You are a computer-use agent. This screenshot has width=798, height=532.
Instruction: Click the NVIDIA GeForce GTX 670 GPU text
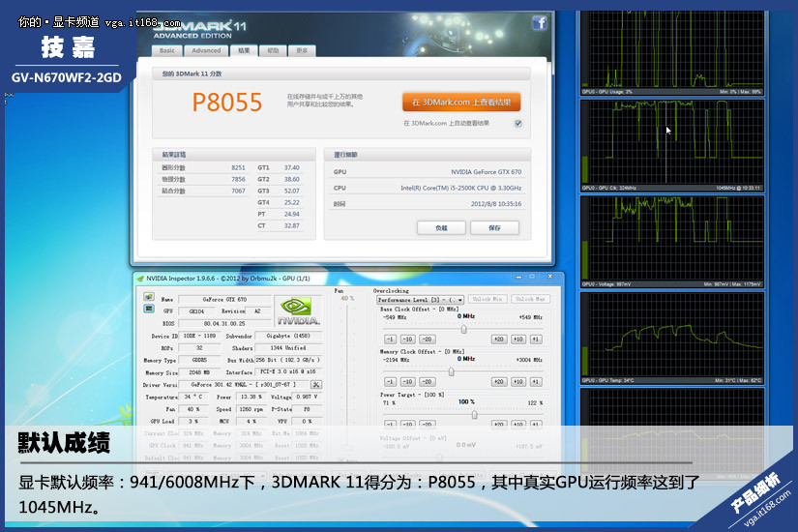pos(486,172)
